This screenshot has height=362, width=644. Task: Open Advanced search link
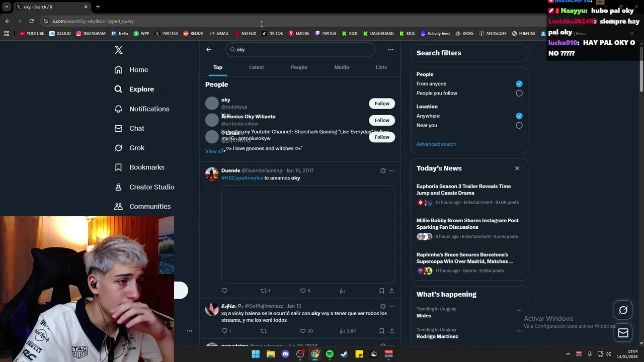tap(436, 144)
